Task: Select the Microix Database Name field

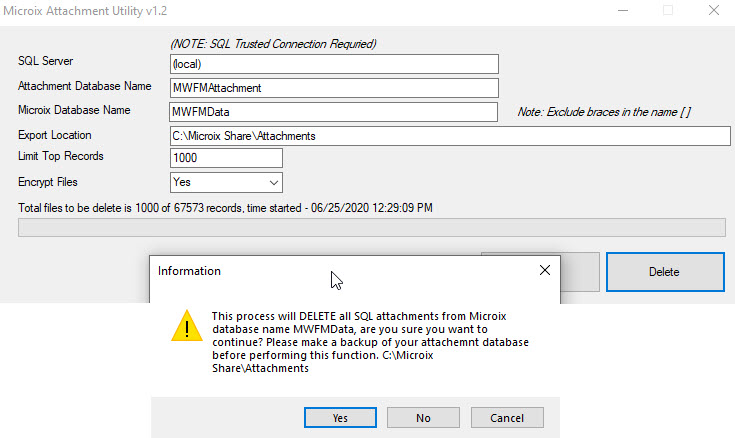Action: (334, 112)
